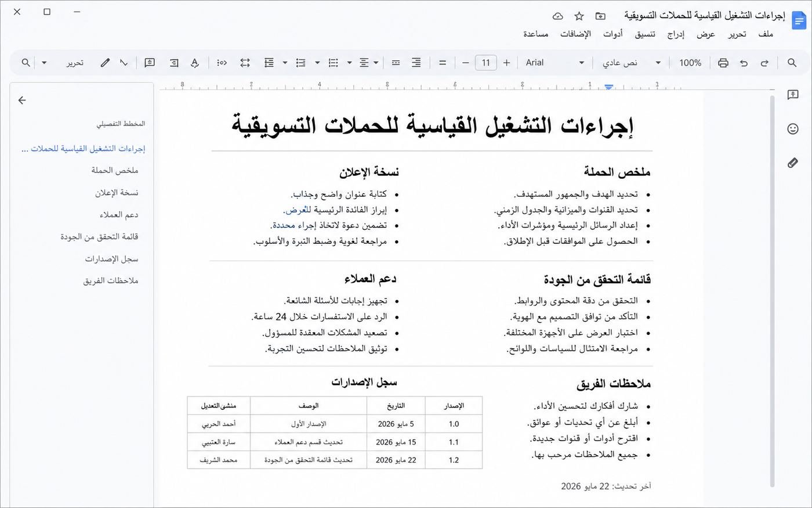This screenshot has width=812, height=508.
Task: Click the search icon beside the editing mode dropdown
Action: click(26, 63)
